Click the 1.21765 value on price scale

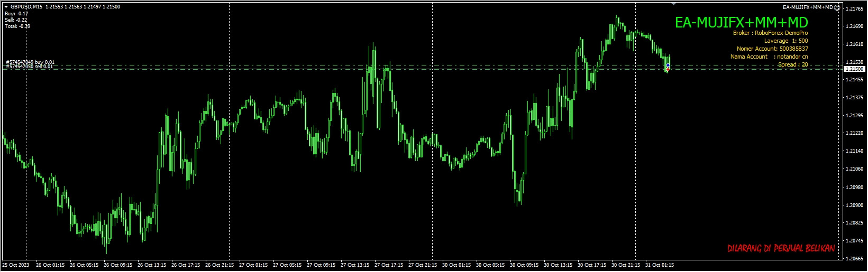pos(855,9)
